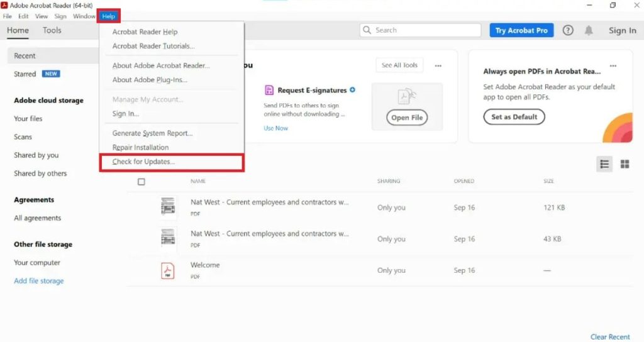Click the See All Tools button
This screenshot has width=644, height=342.
tap(399, 65)
